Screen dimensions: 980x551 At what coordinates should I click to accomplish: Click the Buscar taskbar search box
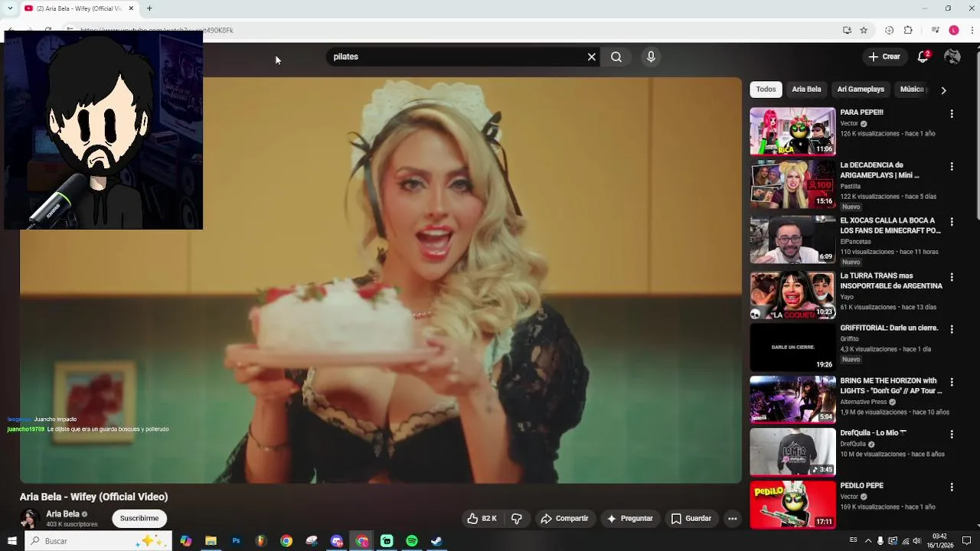[x=99, y=541]
